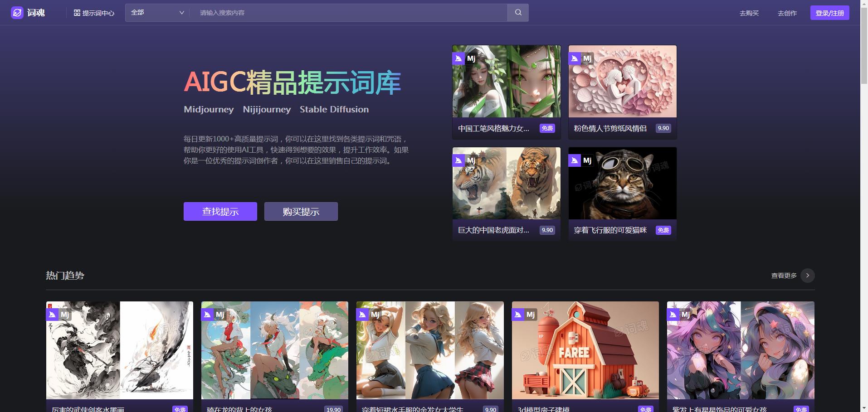Click the scrollbar up arrow

864,4
